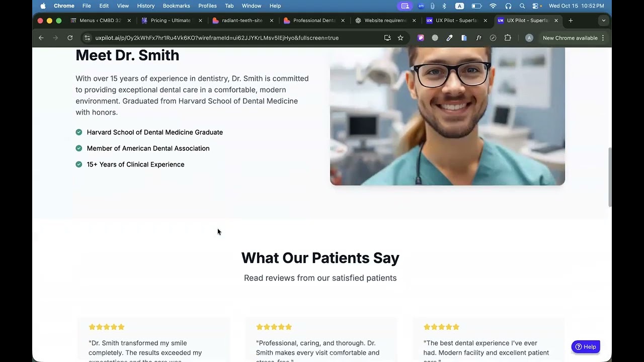Click Read reviews from our satisfied patients

tap(320, 278)
